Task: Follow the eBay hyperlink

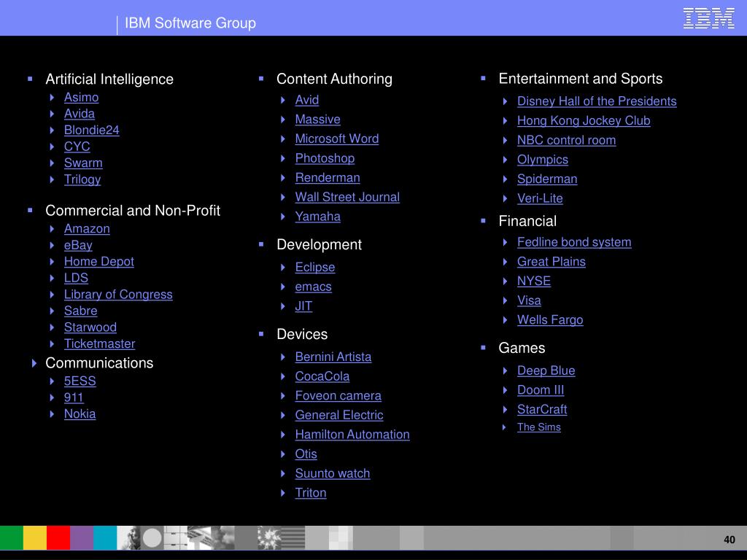Action: pos(78,245)
